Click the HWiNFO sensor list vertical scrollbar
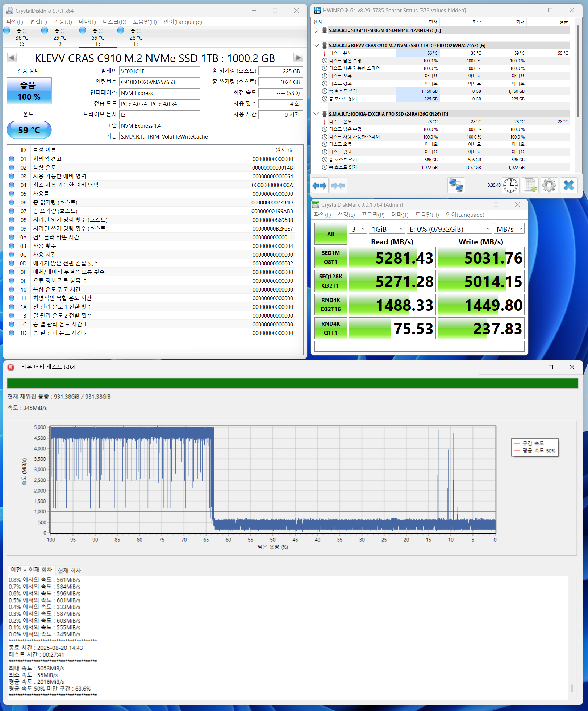 coord(578,73)
